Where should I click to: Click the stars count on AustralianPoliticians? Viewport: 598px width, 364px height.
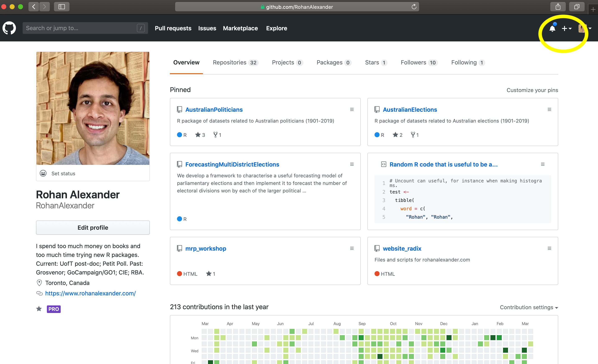[x=200, y=135]
